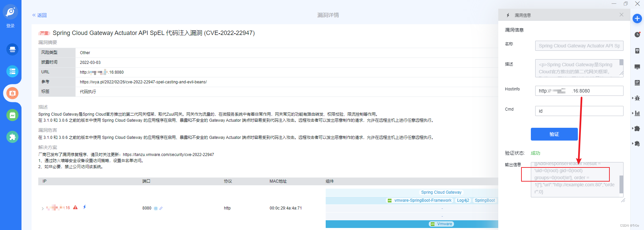The width and height of the screenshot is (644, 230).
Task: Open the green report chart sidebar icon
Action: [12, 115]
